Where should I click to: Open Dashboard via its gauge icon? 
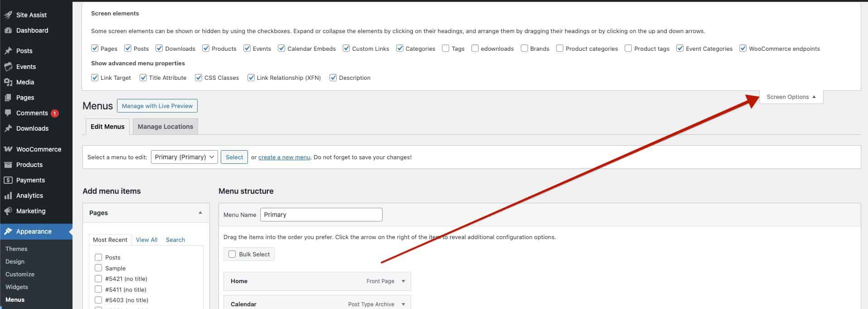8,30
